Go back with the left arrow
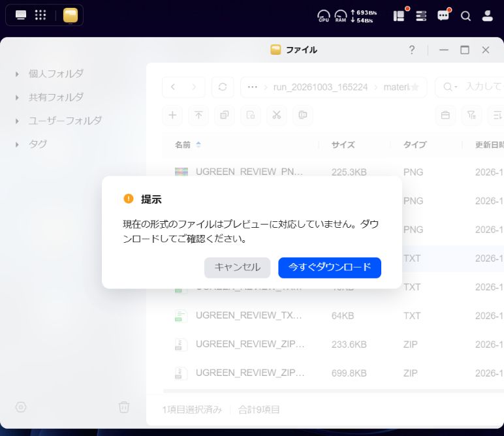Image resolution: width=504 pixels, height=436 pixels. click(x=173, y=87)
